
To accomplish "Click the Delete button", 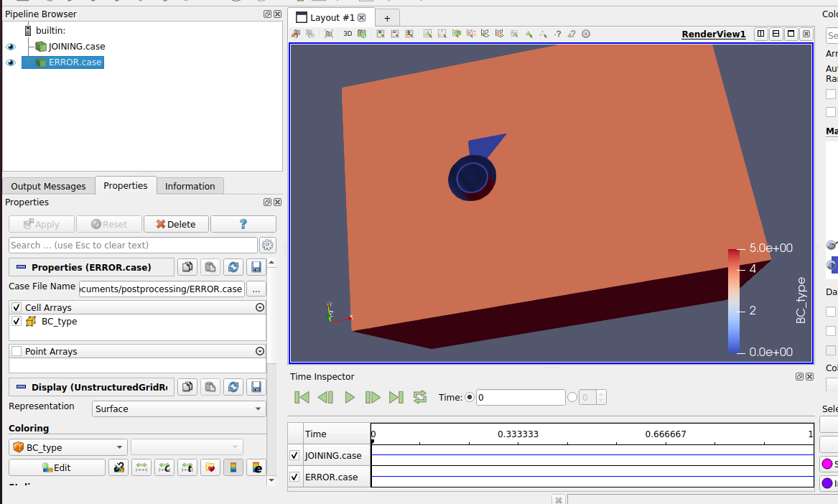I will pyautogui.click(x=176, y=224).
